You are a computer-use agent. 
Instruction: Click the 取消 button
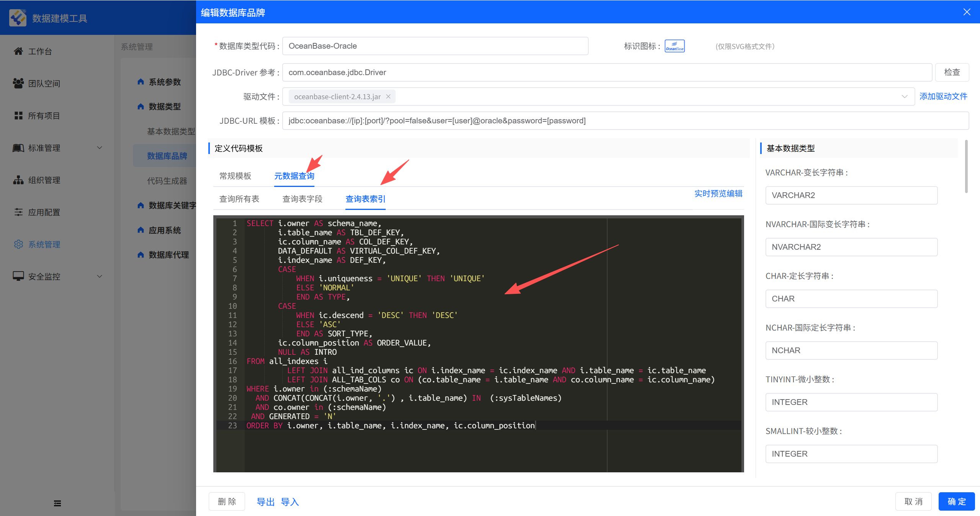(913, 501)
